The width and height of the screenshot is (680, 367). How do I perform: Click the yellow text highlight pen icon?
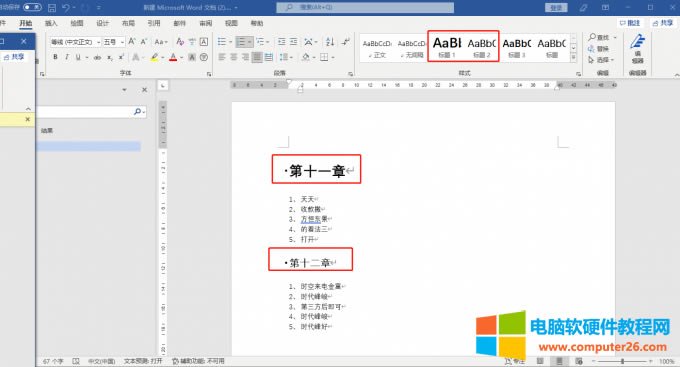(x=154, y=57)
